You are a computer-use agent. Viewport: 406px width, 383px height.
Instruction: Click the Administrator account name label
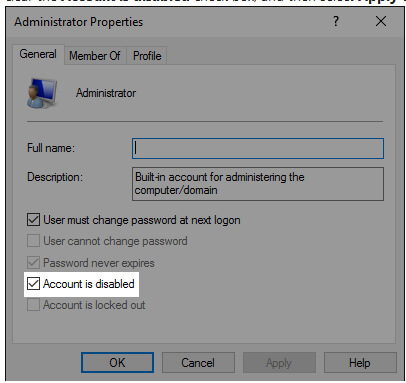tap(106, 93)
